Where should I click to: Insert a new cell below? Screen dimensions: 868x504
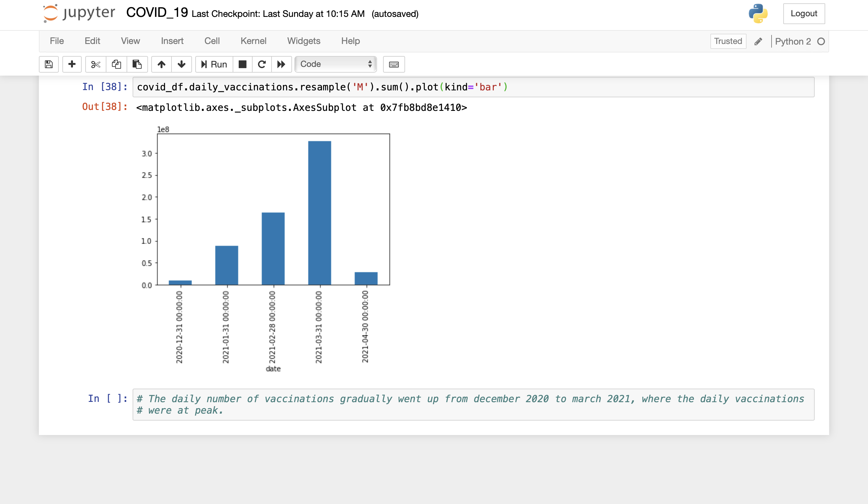click(x=72, y=64)
